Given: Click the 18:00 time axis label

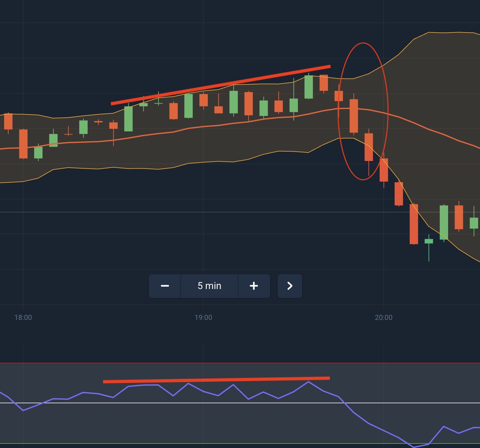Looking at the screenshot, I should pos(23,318).
